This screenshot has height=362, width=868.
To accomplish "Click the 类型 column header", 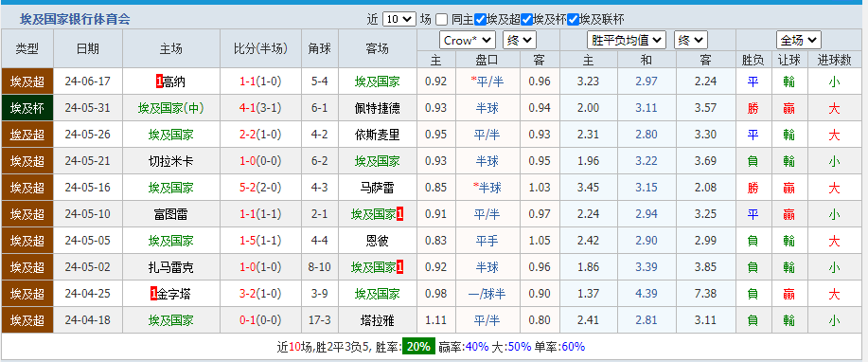I will [x=27, y=48].
